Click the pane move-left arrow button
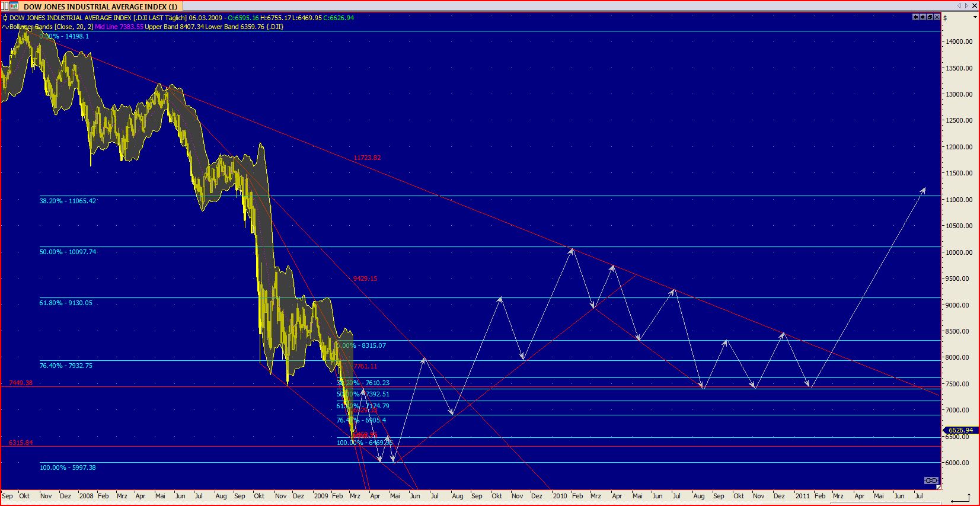This screenshot has width=980, height=506. point(916,17)
